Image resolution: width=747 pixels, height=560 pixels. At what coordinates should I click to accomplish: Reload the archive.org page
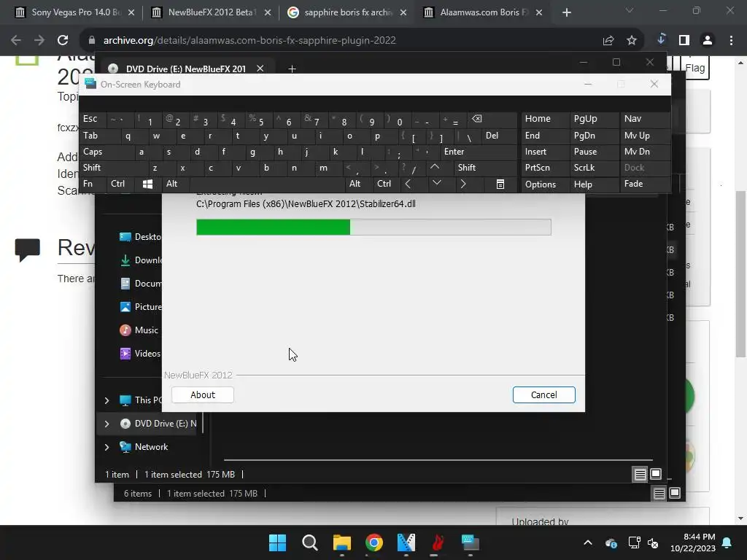coord(63,41)
